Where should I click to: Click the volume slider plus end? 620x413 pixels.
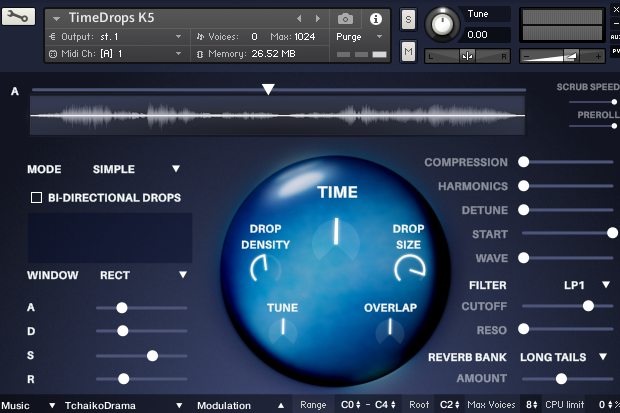[598, 57]
